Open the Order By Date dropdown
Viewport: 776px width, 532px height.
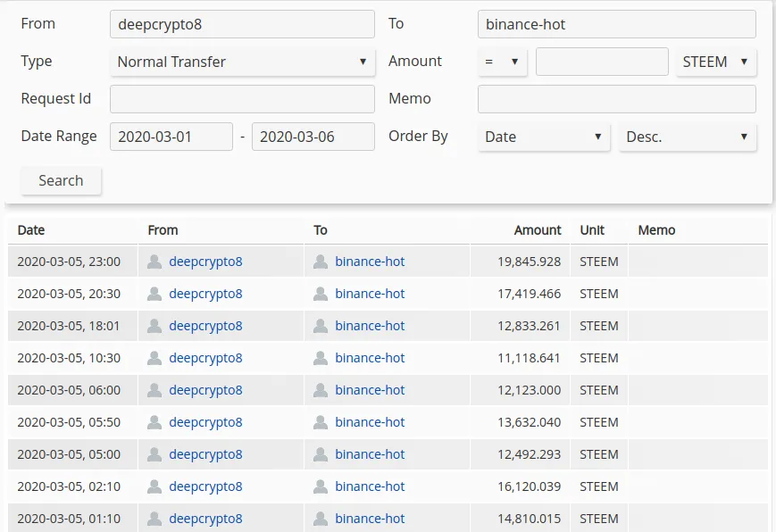pyautogui.click(x=544, y=137)
